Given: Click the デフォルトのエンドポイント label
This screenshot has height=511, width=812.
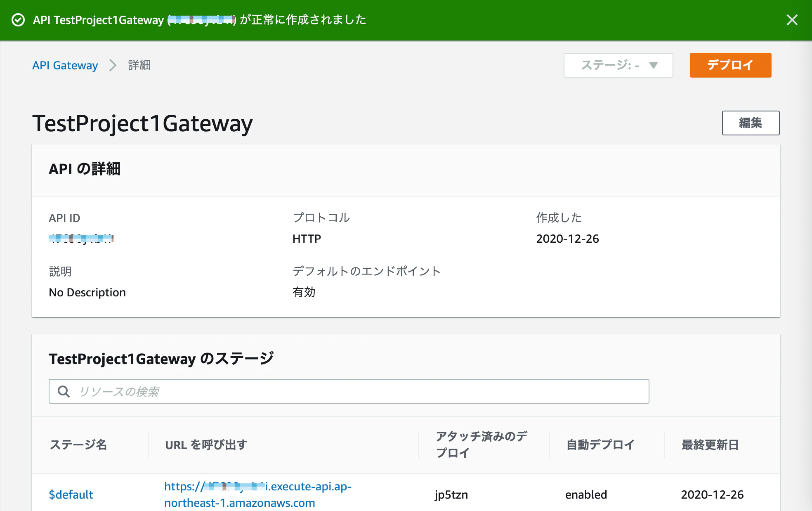Looking at the screenshot, I should click(x=366, y=271).
